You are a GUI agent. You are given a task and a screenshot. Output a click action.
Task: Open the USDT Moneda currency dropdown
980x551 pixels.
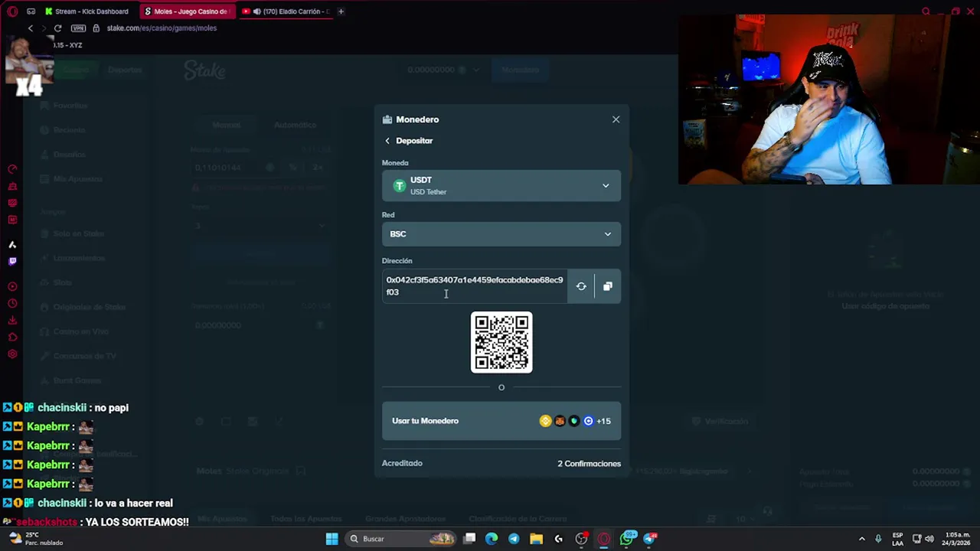click(501, 186)
